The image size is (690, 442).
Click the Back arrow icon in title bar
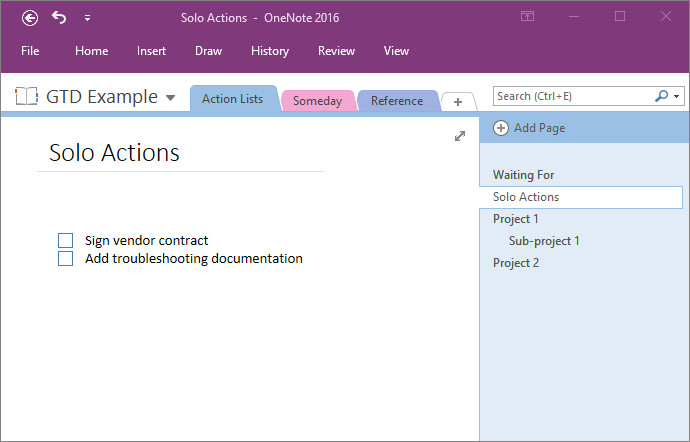click(x=30, y=18)
